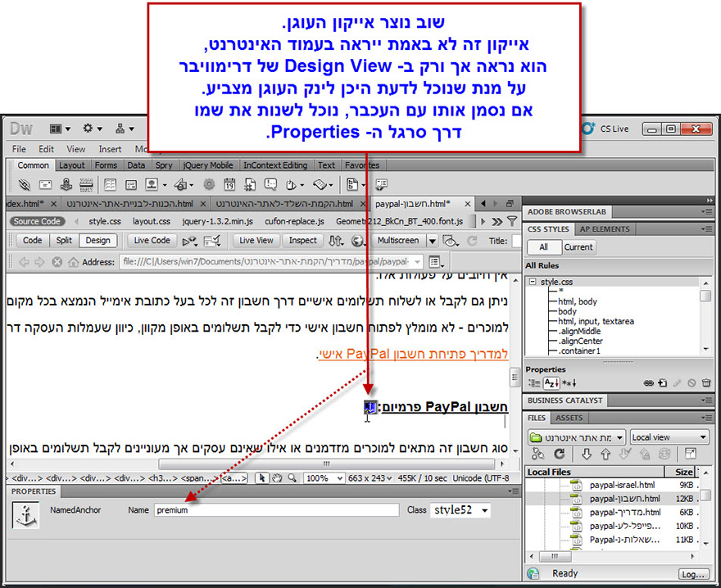The image size is (721, 588).
Task: Open the AP ELEMENTS panel tab
Action: [x=605, y=229]
